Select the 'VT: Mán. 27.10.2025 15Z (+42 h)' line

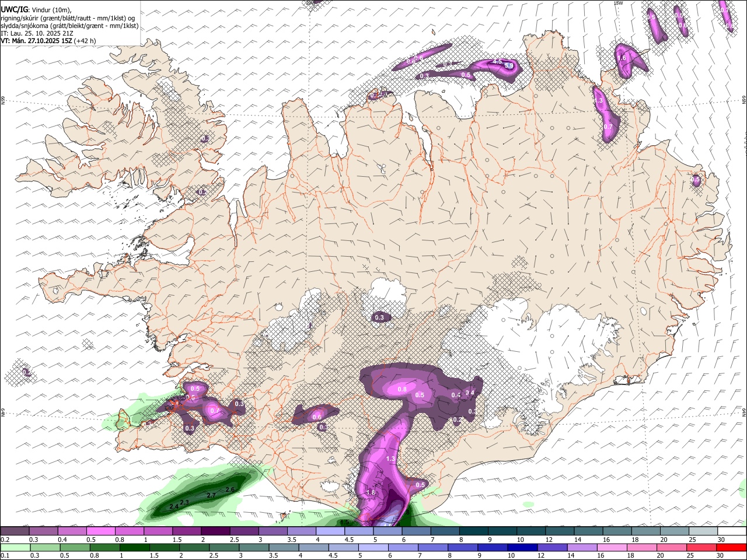tap(48, 41)
